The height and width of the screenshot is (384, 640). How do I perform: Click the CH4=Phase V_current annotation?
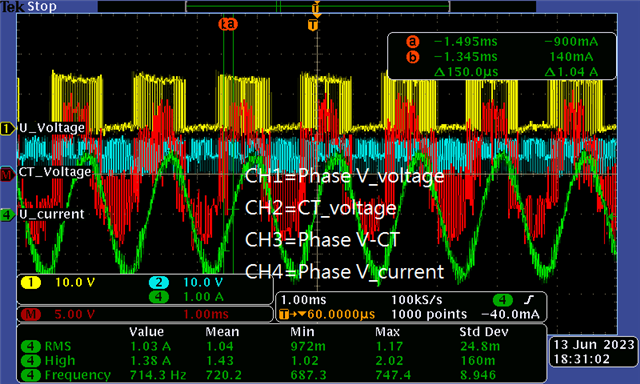pyautogui.click(x=344, y=272)
